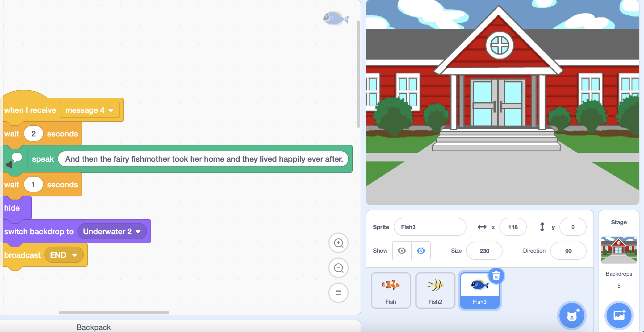Image resolution: width=644 pixels, height=332 pixels.
Task: Expand the Backpack panel
Action: pos(93,327)
